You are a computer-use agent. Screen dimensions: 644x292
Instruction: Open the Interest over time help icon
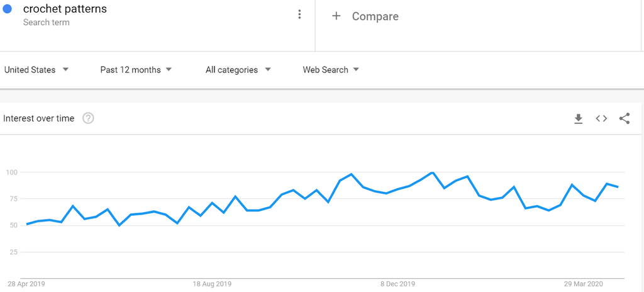point(88,118)
